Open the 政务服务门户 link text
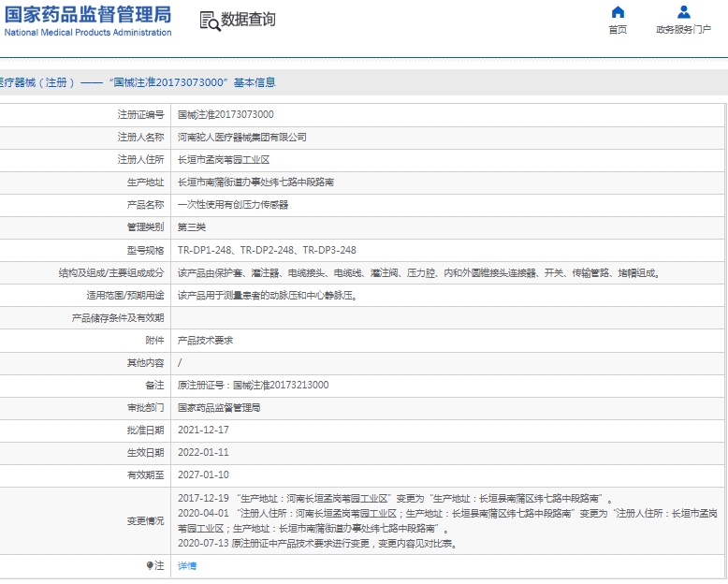The width and height of the screenshot is (728, 584). 683,30
